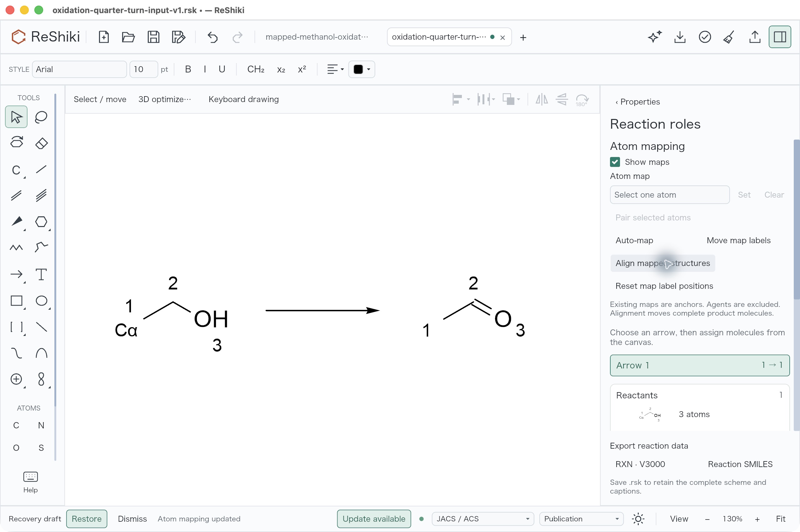The image size is (800, 532).
Task: Toggle italic formatting
Action: point(205,69)
